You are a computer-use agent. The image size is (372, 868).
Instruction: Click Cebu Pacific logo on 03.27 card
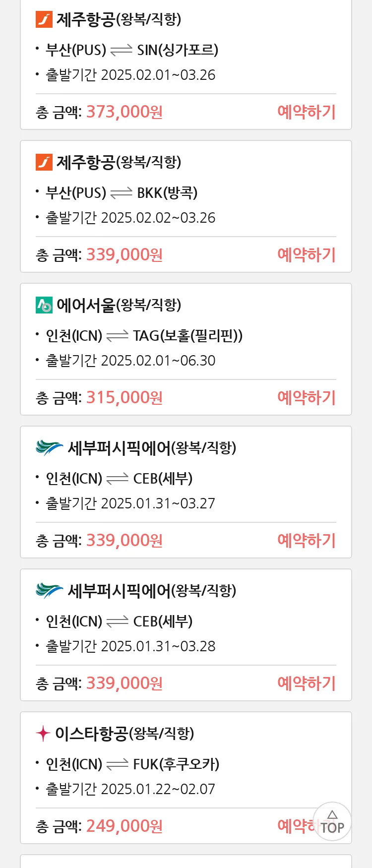(50, 448)
